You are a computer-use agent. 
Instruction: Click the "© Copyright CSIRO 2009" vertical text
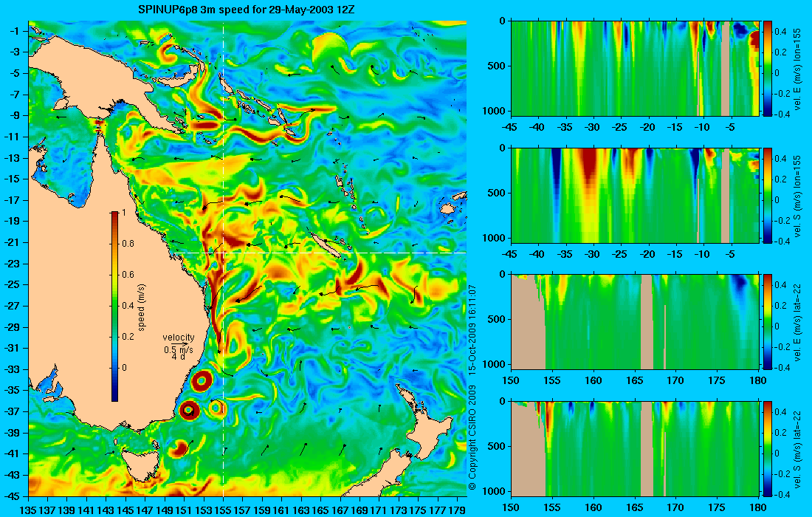pos(472,438)
